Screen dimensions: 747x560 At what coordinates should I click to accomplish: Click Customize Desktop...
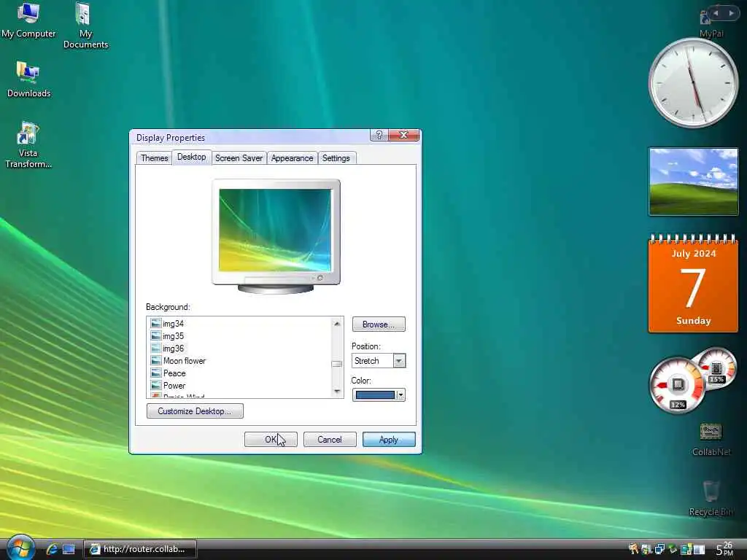click(195, 411)
